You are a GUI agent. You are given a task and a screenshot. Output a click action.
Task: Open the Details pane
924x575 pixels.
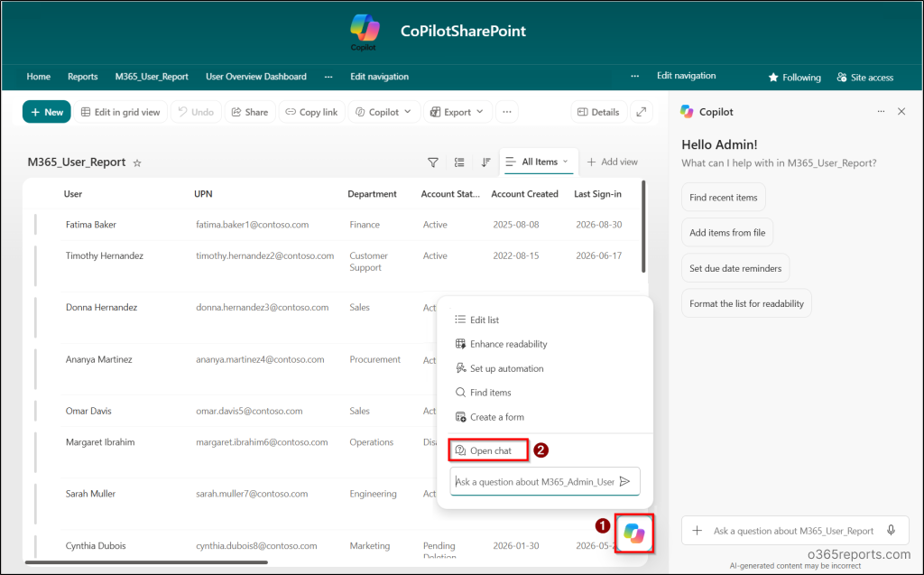click(599, 111)
